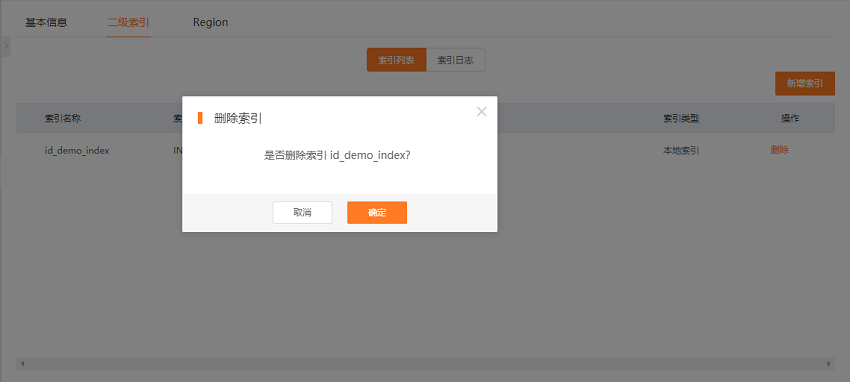Select the id_demo_index table cell
The width and height of the screenshot is (850, 382).
click(x=77, y=151)
